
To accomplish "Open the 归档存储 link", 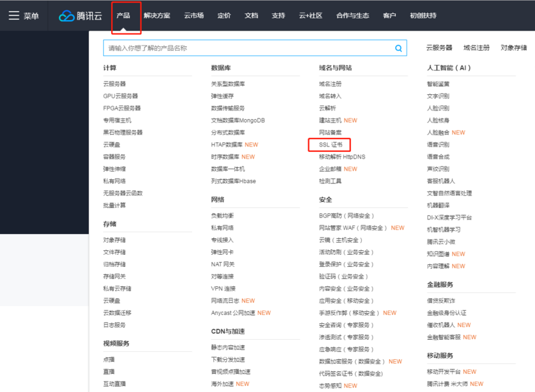I will [x=114, y=264].
